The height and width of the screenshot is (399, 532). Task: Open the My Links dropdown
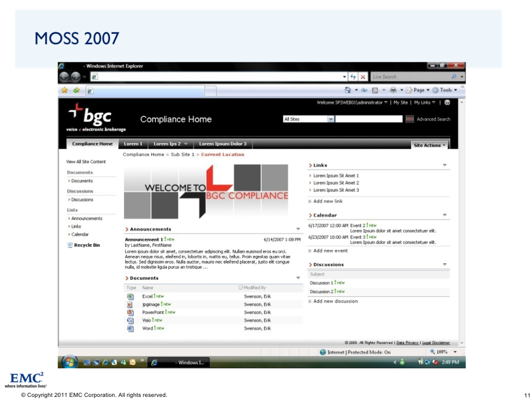(x=424, y=102)
